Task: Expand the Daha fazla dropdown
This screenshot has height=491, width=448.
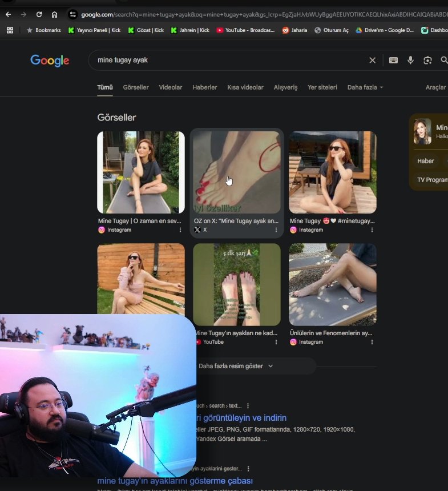Action: (365, 87)
